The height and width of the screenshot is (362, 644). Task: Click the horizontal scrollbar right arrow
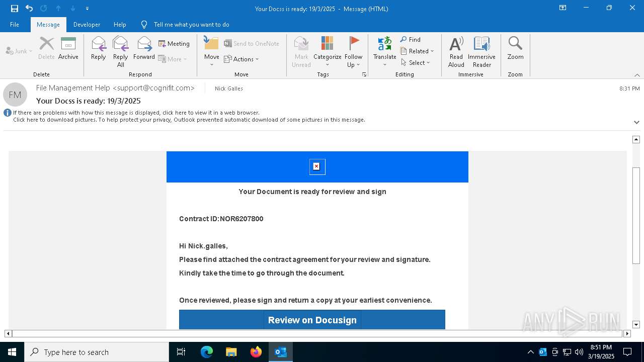pyautogui.click(x=627, y=333)
